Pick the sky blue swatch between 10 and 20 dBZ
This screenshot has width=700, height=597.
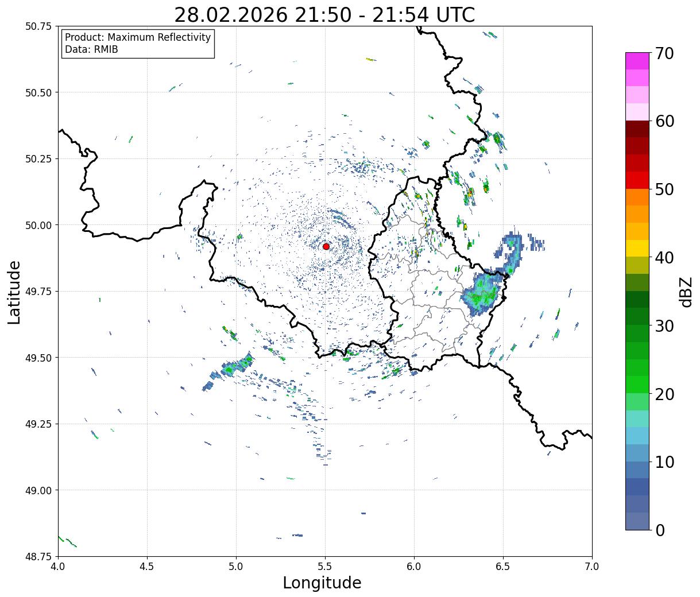(637, 436)
